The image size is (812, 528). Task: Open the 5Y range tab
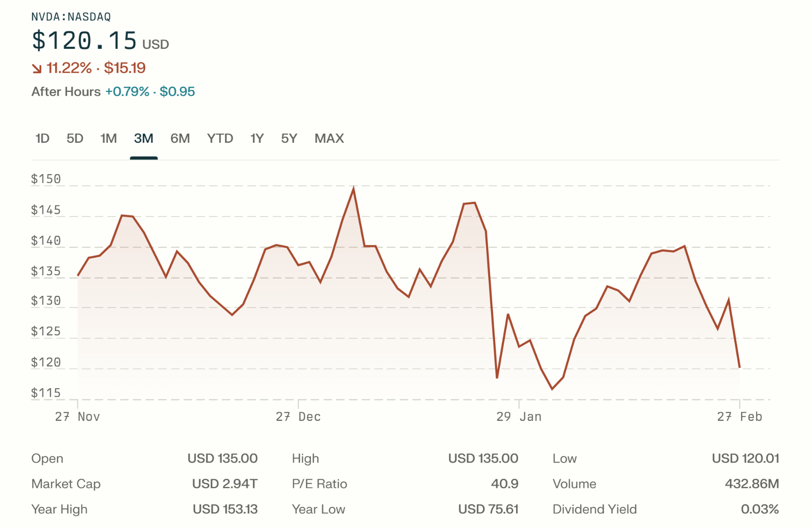point(289,138)
